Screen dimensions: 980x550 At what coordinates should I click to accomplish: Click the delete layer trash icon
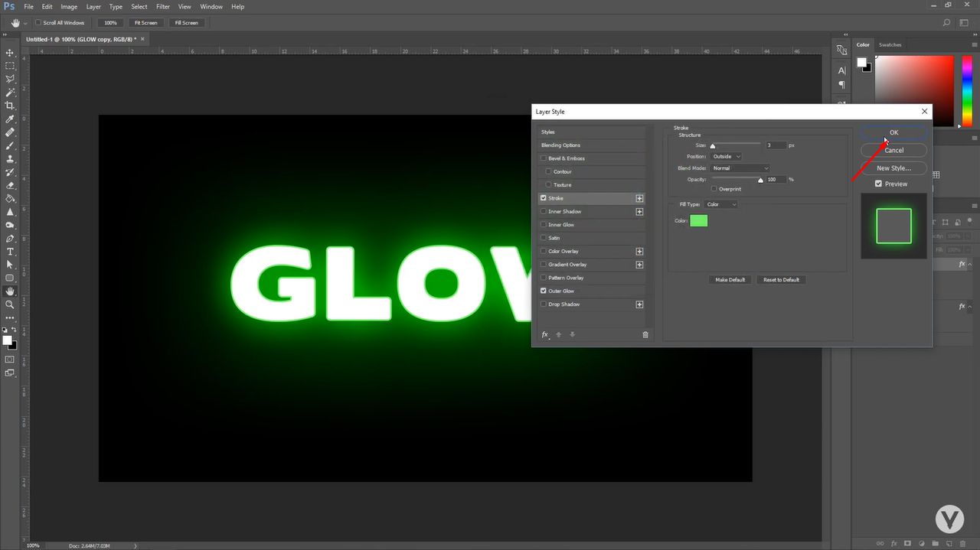pos(962,544)
